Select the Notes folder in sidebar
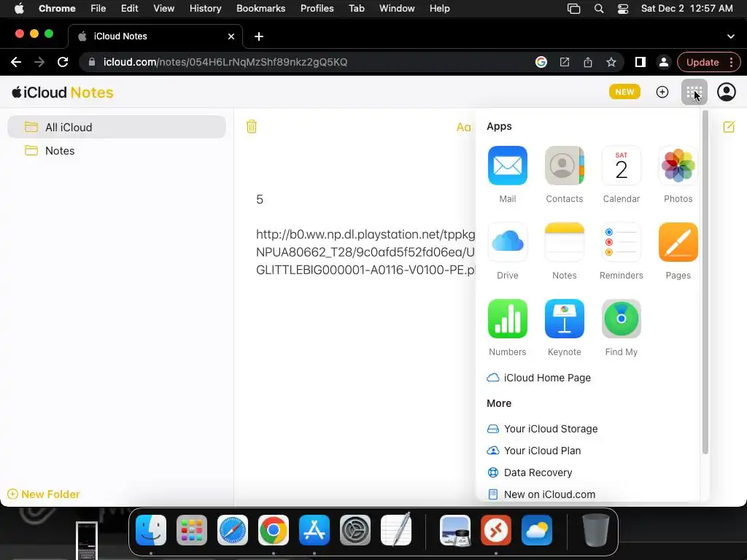 117,150
